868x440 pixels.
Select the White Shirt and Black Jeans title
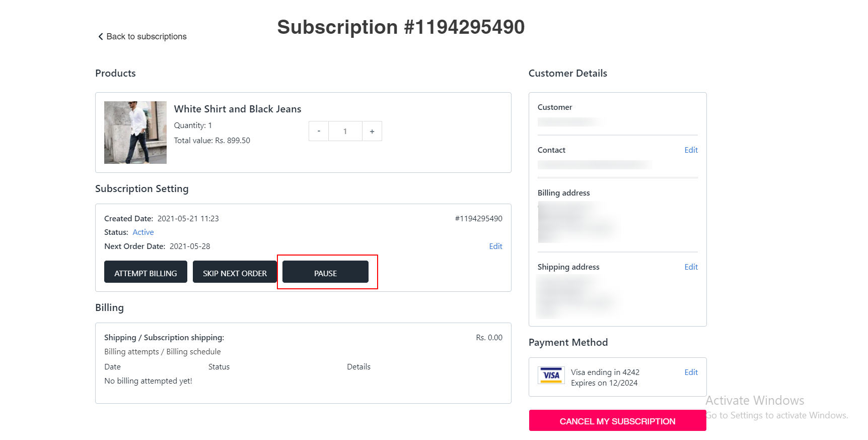[x=238, y=109]
